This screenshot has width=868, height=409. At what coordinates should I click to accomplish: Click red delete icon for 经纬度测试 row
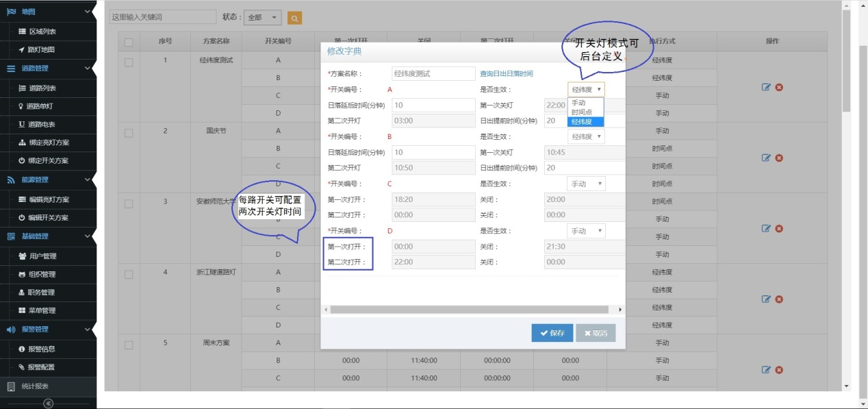779,87
